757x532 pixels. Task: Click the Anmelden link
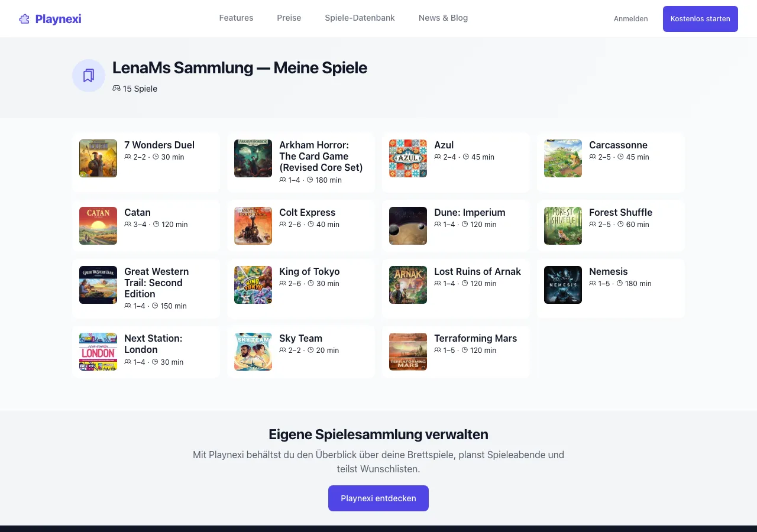(630, 19)
